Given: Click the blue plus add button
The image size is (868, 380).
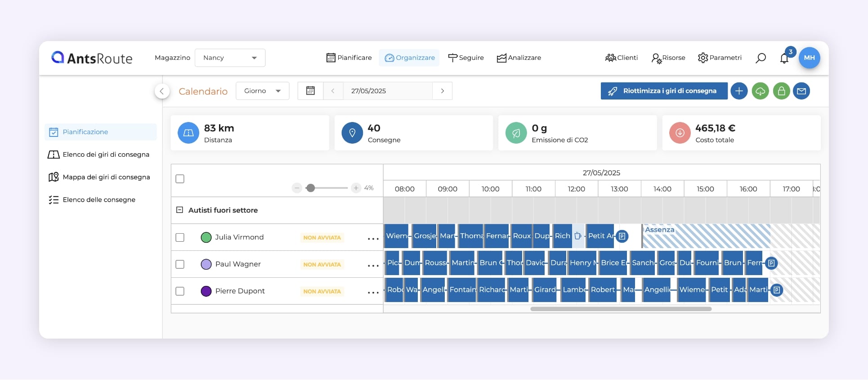Looking at the screenshot, I should coord(739,91).
